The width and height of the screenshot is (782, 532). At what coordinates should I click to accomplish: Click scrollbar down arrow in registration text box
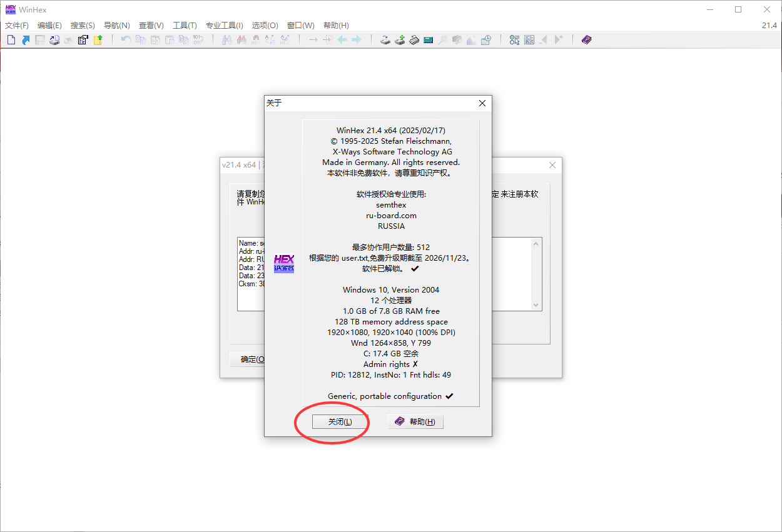(536, 305)
